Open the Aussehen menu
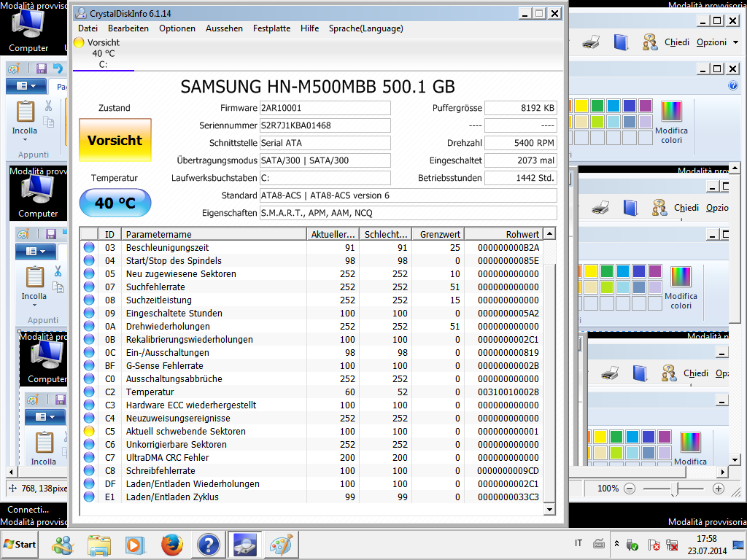747x560 pixels. (224, 28)
